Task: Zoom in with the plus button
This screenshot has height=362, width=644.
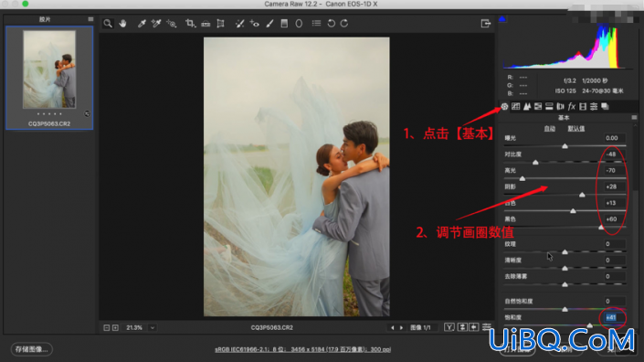Action: pyautogui.click(x=115, y=327)
